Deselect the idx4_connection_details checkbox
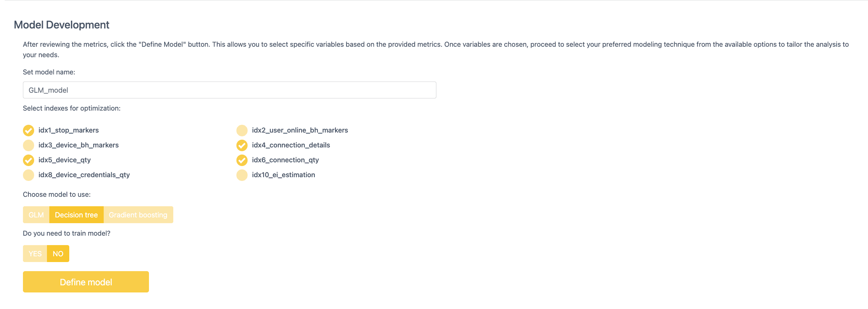 (242, 145)
